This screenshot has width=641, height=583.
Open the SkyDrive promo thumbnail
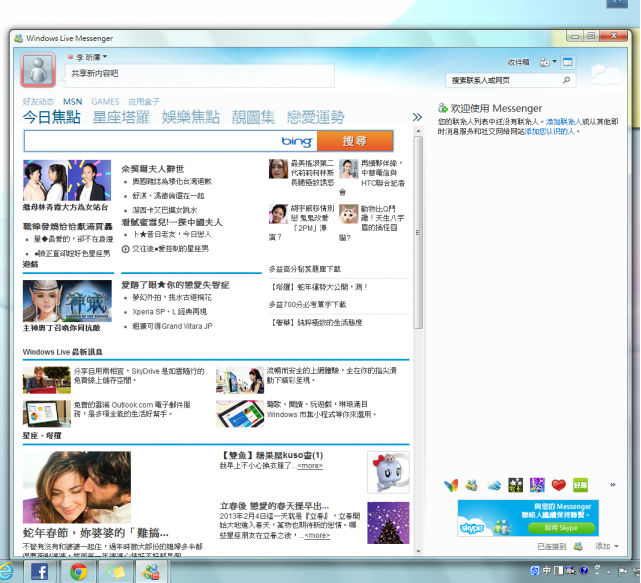pyautogui.click(x=47, y=380)
